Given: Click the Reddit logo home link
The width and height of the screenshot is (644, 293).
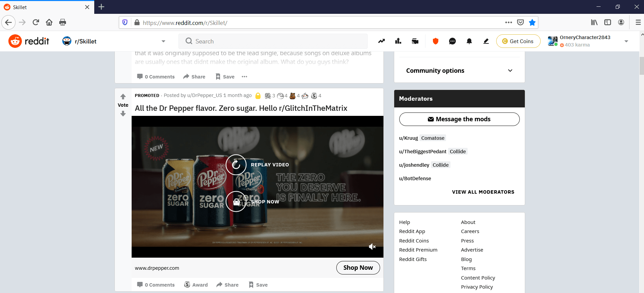Looking at the screenshot, I should [x=29, y=41].
